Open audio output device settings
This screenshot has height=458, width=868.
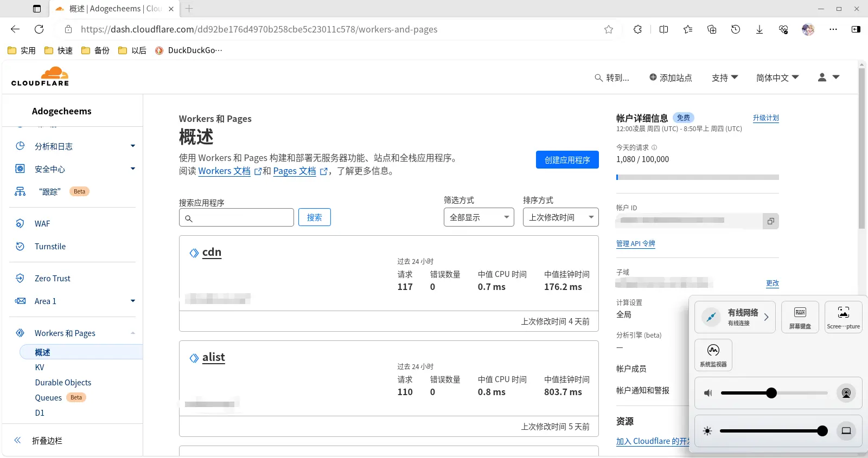click(846, 393)
